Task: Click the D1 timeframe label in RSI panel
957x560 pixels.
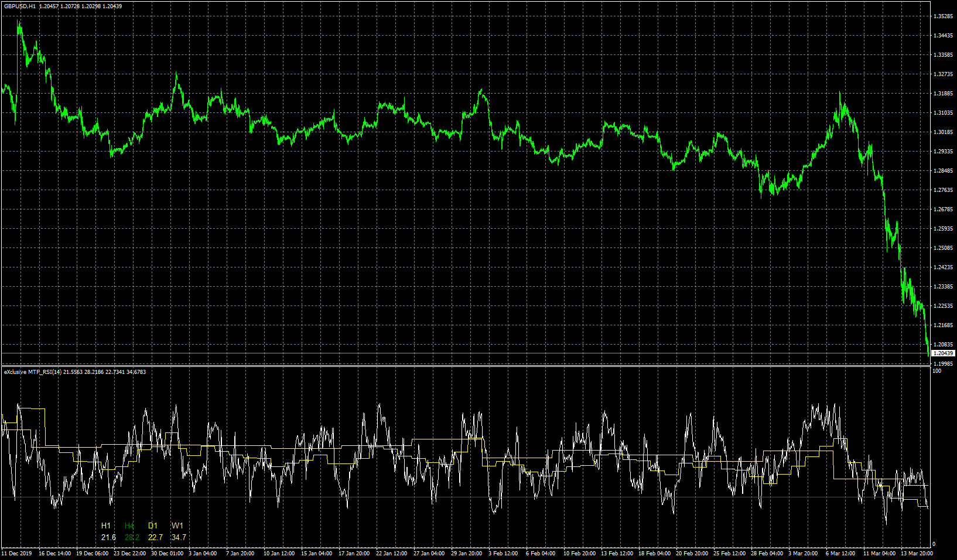Action: 153,525
